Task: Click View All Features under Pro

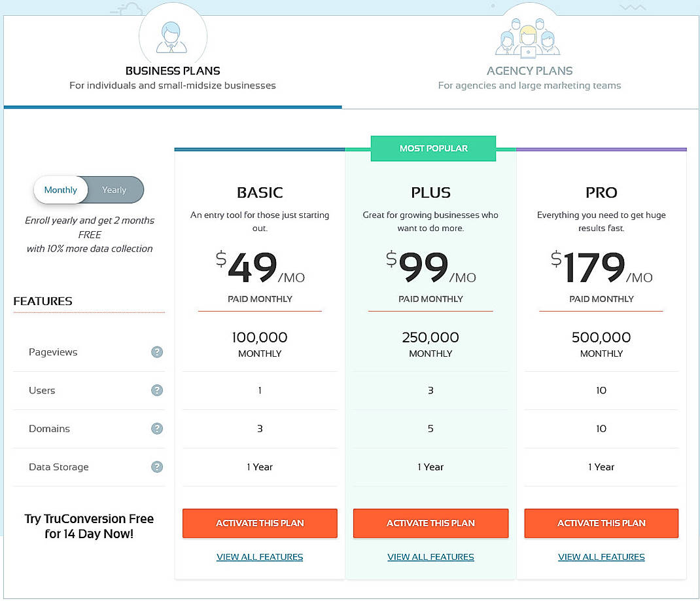Action: (601, 556)
